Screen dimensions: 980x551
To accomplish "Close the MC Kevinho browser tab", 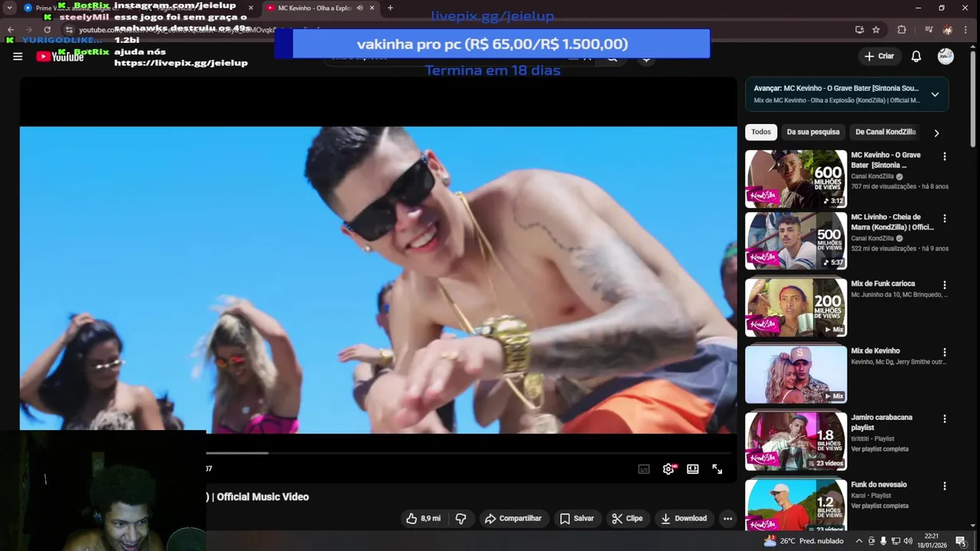I will (373, 8).
